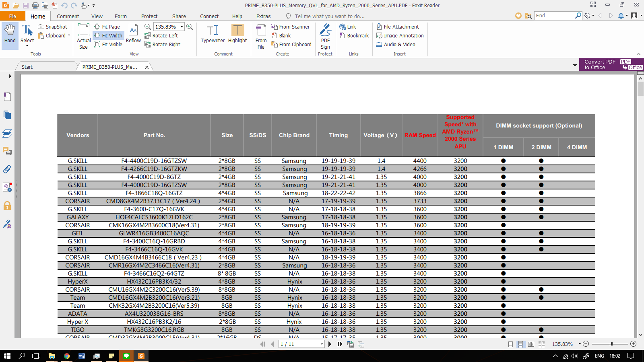Adjust the zoom slider in status bar
Viewport: 644px width, 362px height.
point(611,344)
